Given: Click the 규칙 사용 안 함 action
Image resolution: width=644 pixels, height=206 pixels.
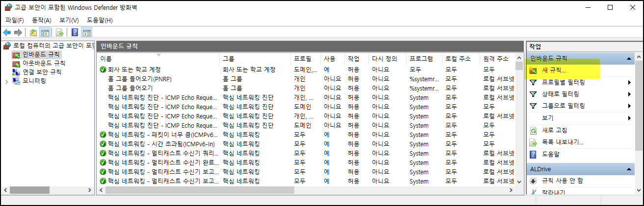Looking at the screenshot, I should 562,181.
